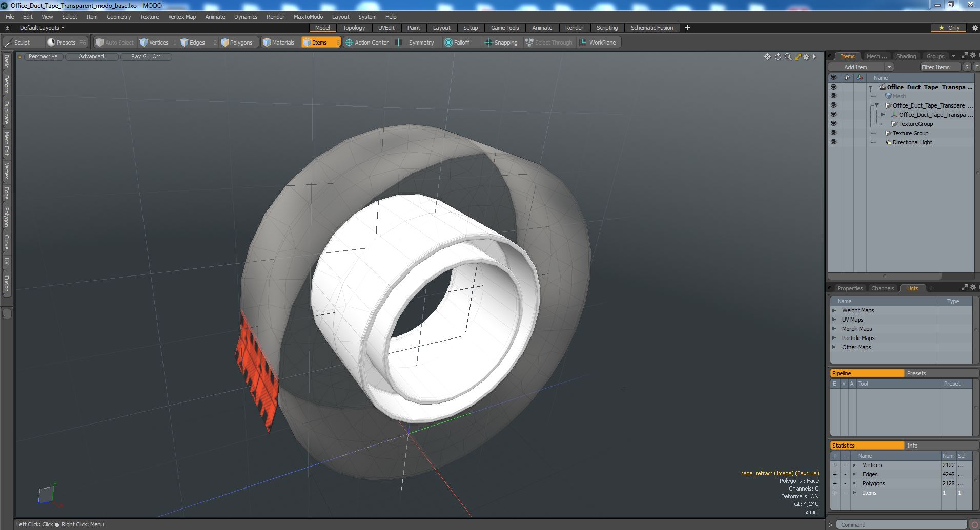Click into the Command input field
Screen dimensions: 980x530
902,525
